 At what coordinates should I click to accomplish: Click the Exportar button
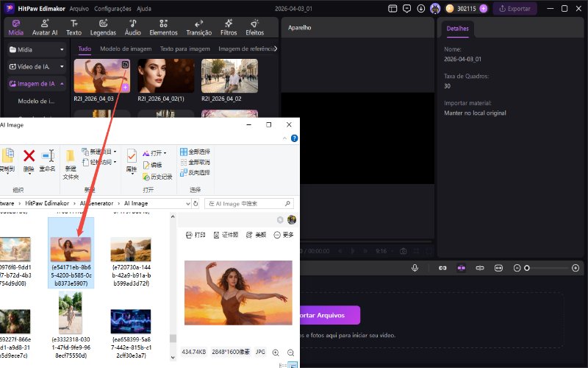click(x=514, y=9)
